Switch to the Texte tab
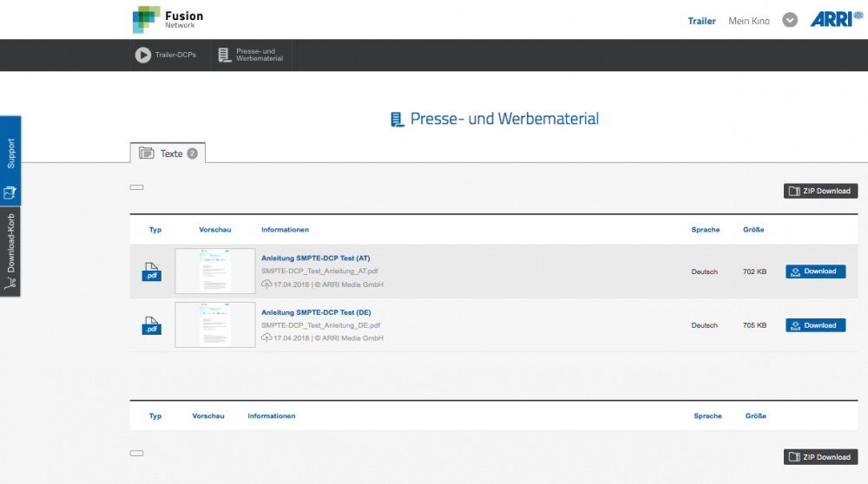This screenshot has width=868, height=484. point(168,154)
